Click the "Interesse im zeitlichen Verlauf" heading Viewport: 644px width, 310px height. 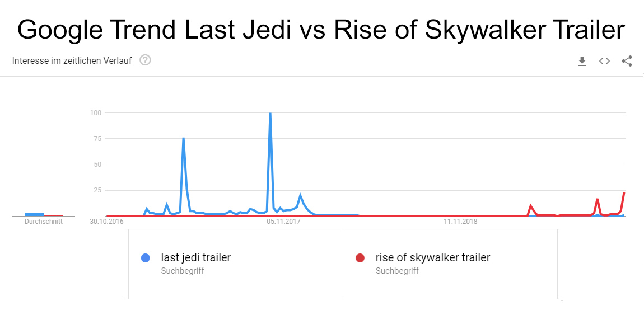(x=72, y=60)
